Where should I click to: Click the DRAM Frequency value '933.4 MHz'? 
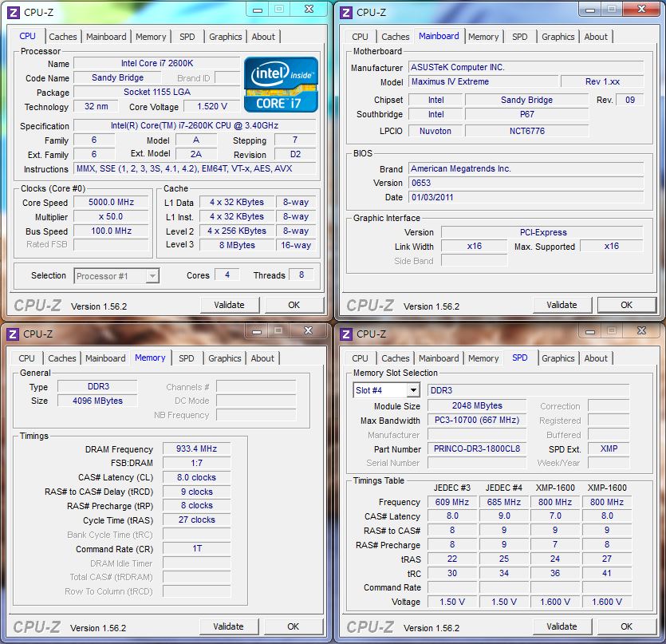pos(197,449)
